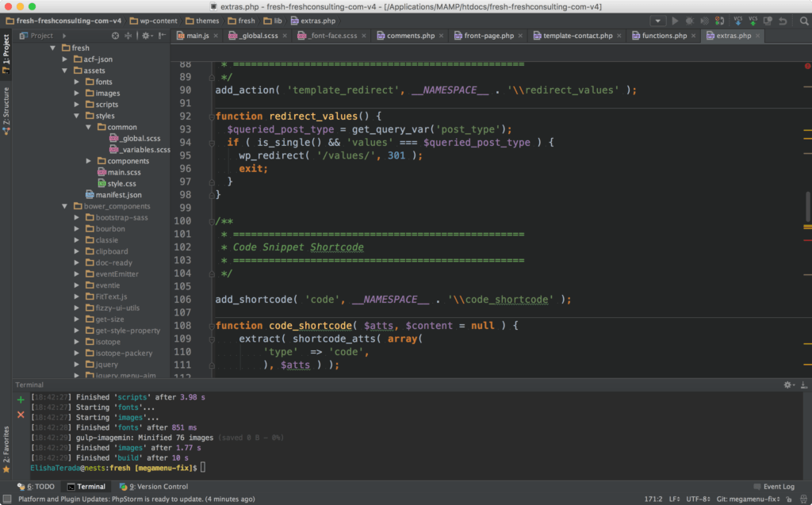This screenshot has width=812, height=505.
Task: Collapse all nodes in the Project panel
Action: point(128,36)
